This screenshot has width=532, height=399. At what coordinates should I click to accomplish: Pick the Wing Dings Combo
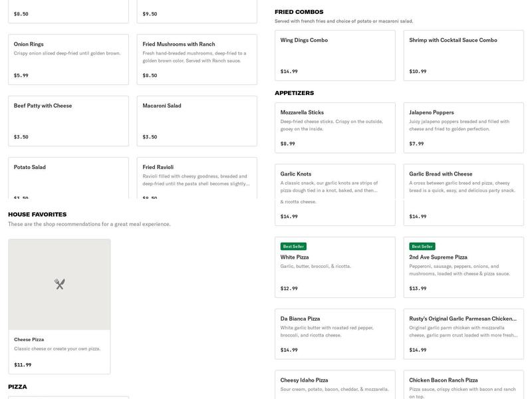[x=334, y=55]
